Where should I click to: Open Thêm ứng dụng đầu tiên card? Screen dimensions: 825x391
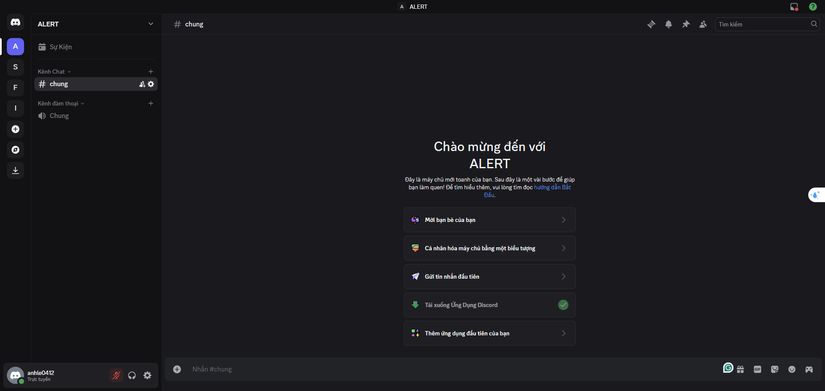[x=490, y=334]
